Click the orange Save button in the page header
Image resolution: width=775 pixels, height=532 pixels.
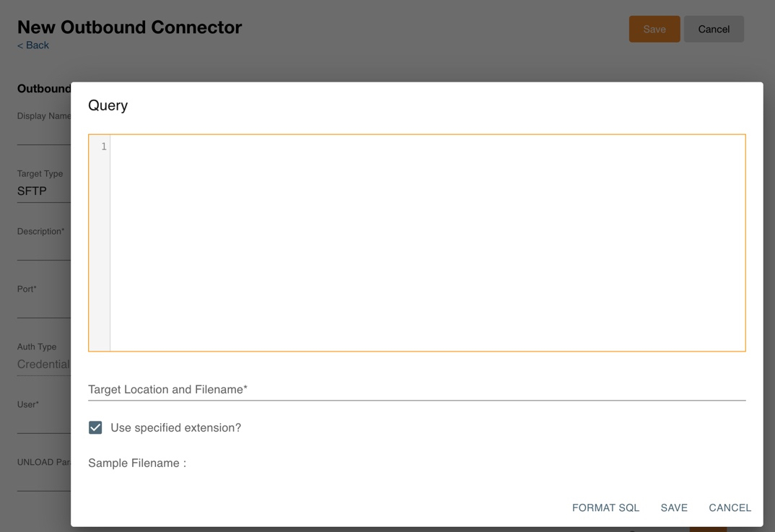[x=654, y=29]
